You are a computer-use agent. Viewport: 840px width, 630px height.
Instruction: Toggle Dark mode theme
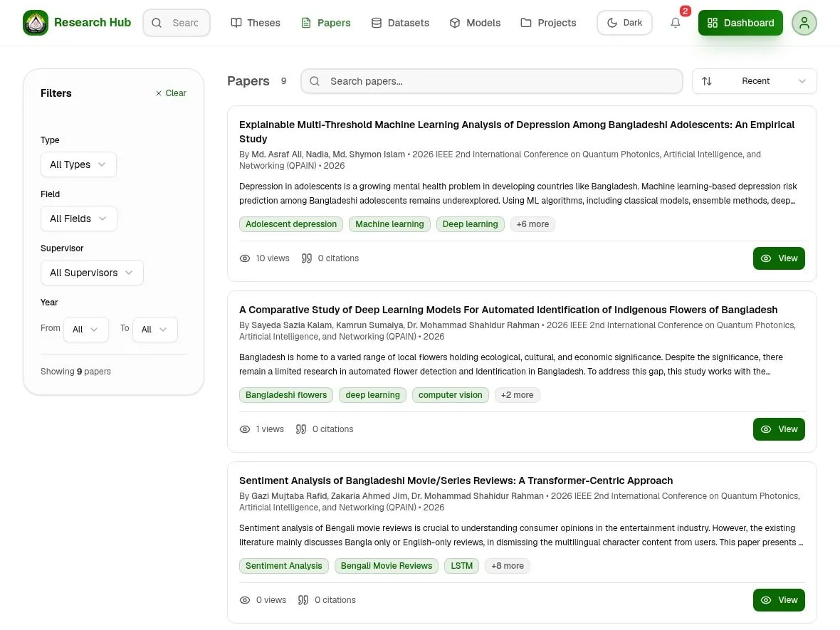pos(624,23)
